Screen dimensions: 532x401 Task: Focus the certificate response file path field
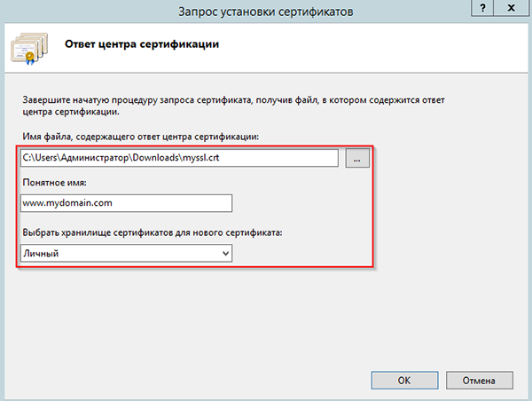177,158
